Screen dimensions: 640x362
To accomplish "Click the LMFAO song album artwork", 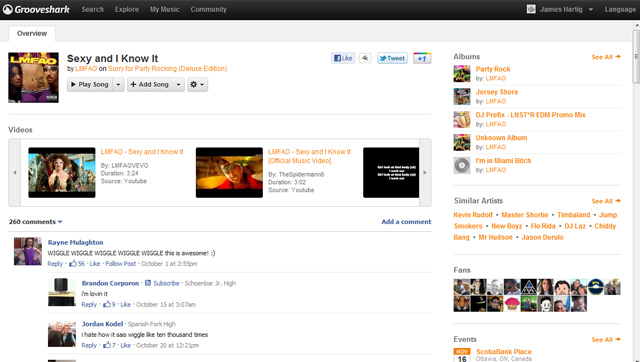I will (33, 77).
